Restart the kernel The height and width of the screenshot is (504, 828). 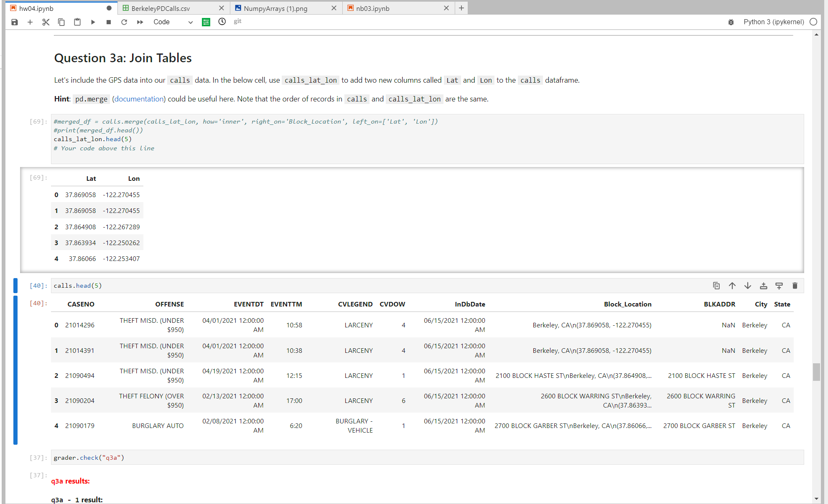[x=124, y=22]
